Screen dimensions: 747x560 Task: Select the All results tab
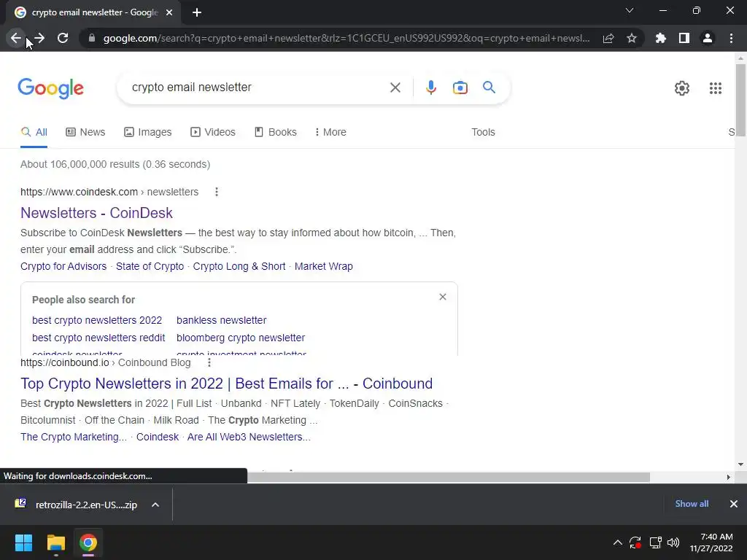tap(34, 133)
